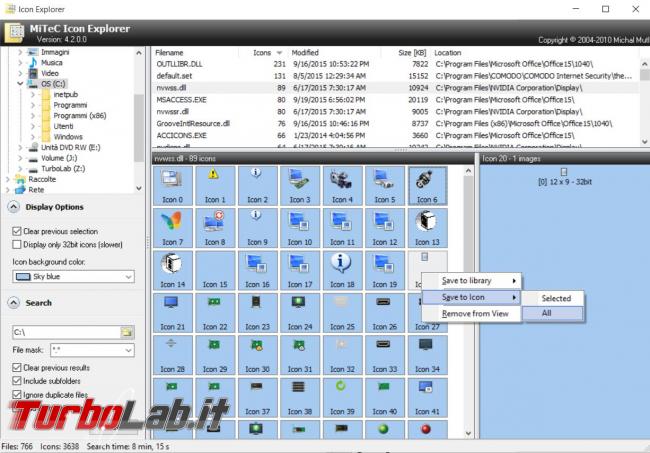Open the File mask dropdown
Image resolution: width=650 pixels, height=453 pixels.
pos(128,350)
